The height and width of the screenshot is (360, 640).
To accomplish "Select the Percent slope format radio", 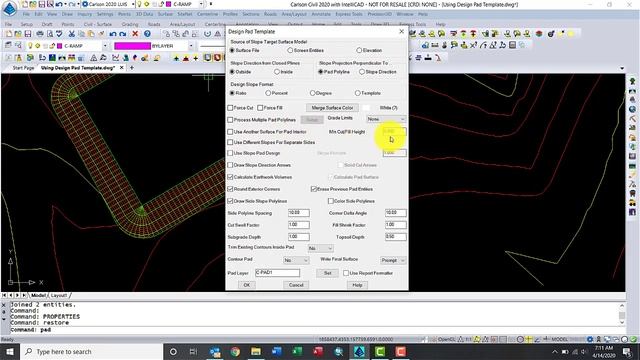I will [x=268, y=93].
